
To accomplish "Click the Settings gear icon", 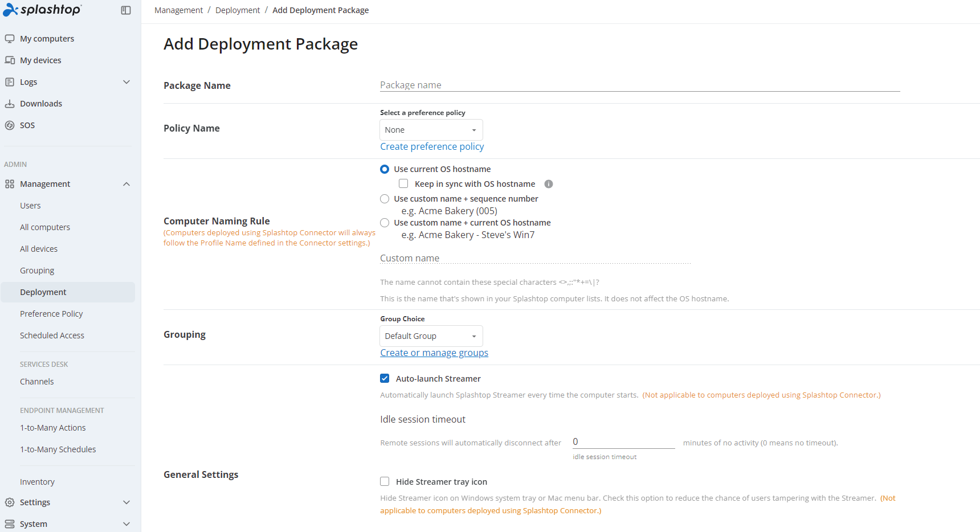I will pos(10,502).
